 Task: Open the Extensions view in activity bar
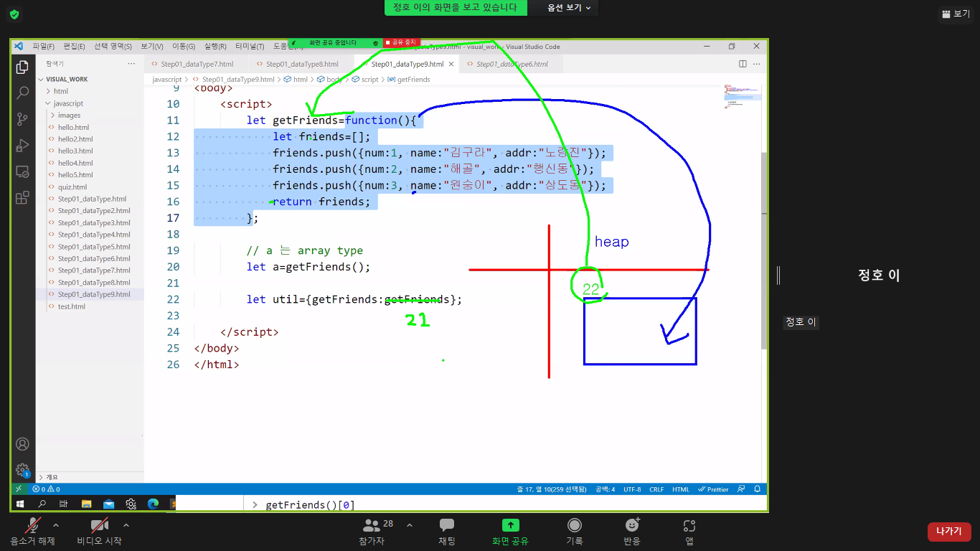pyautogui.click(x=22, y=198)
